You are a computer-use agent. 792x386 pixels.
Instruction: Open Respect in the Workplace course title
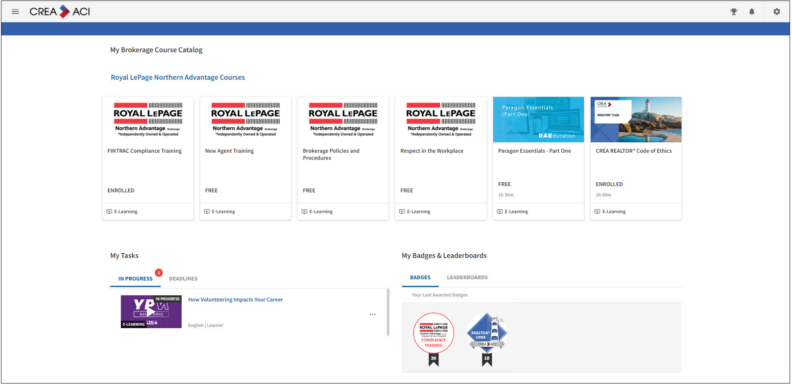point(432,151)
